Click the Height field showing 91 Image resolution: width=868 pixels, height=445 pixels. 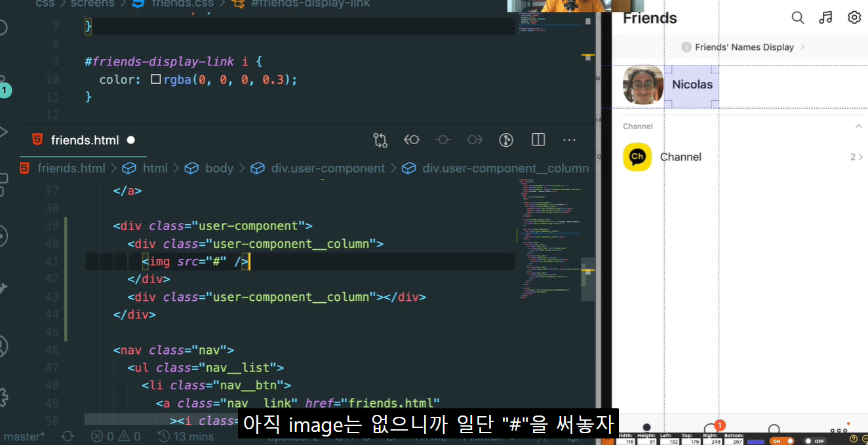[646, 440]
